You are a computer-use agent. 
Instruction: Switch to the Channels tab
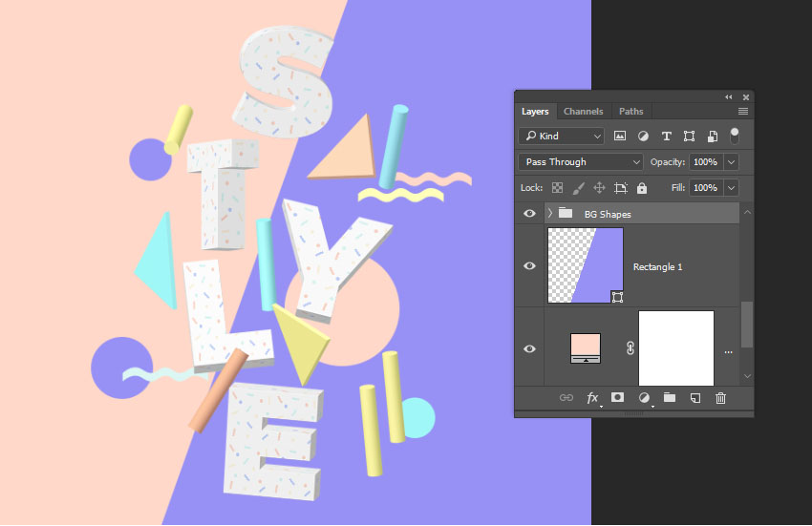point(583,112)
